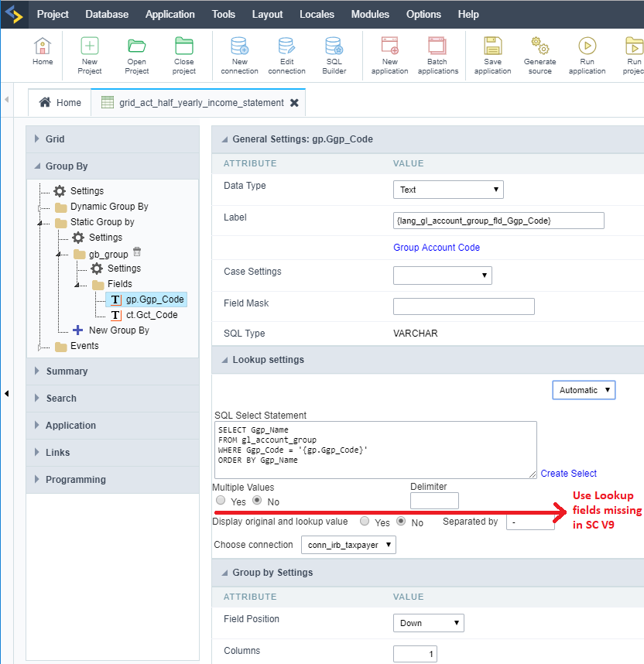Image resolution: width=644 pixels, height=664 pixels.
Task: Collapse the left sidebar arrow
Action: (x=6, y=393)
